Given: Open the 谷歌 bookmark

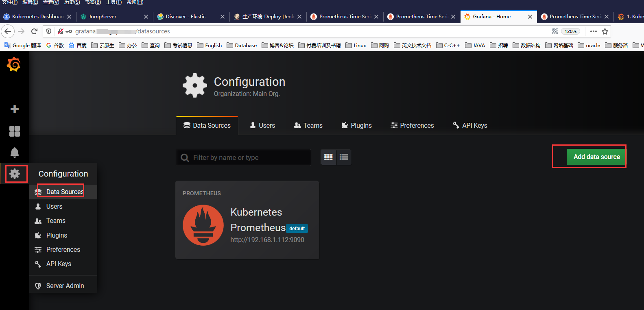Looking at the screenshot, I should [55, 45].
